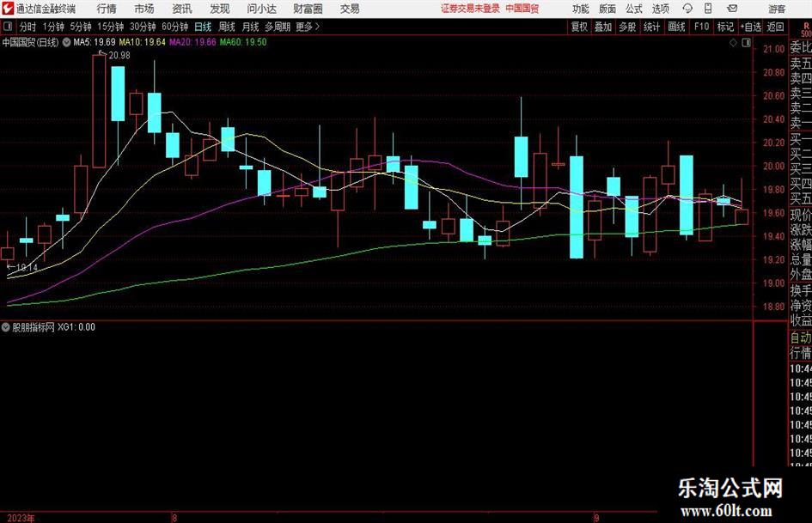The height and width of the screenshot is (523, 812).
Task: Open the 问小达 menu
Action: click(x=261, y=9)
